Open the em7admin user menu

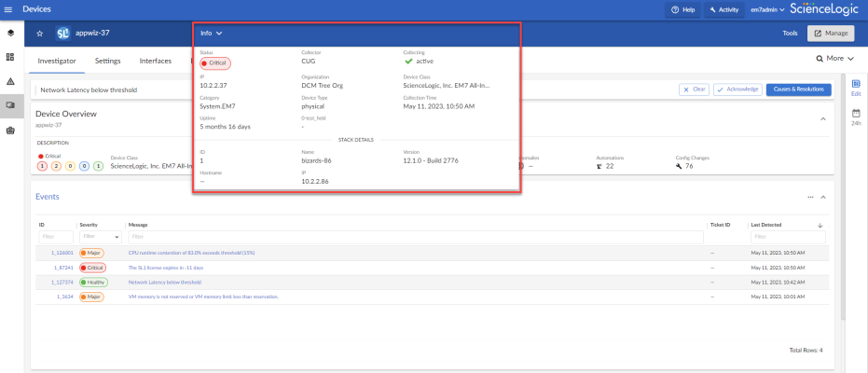click(754, 9)
